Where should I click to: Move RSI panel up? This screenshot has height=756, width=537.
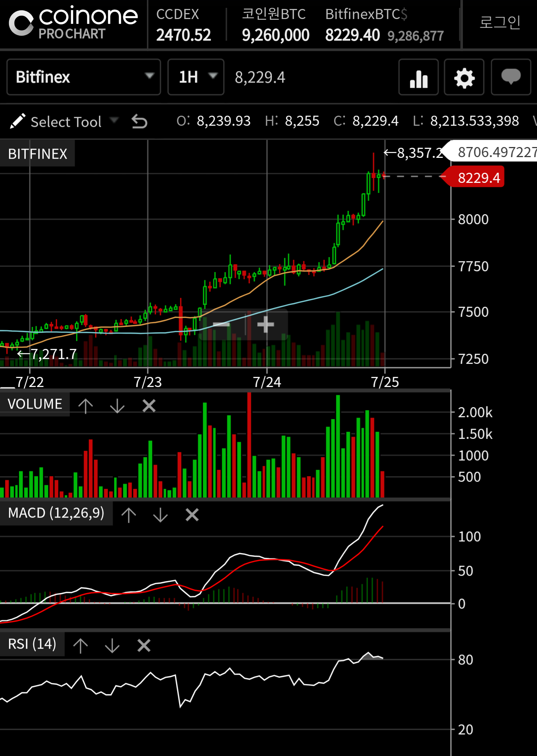(x=81, y=645)
